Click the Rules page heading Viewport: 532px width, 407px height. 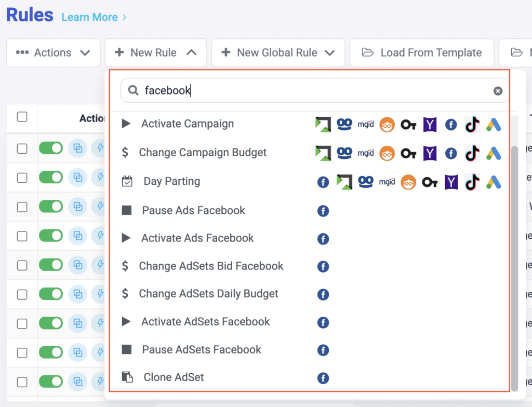(x=30, y=15)
